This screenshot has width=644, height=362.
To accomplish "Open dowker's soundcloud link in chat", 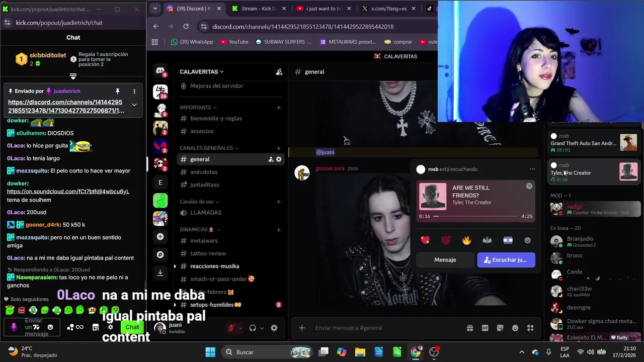I will click(68, 192).
